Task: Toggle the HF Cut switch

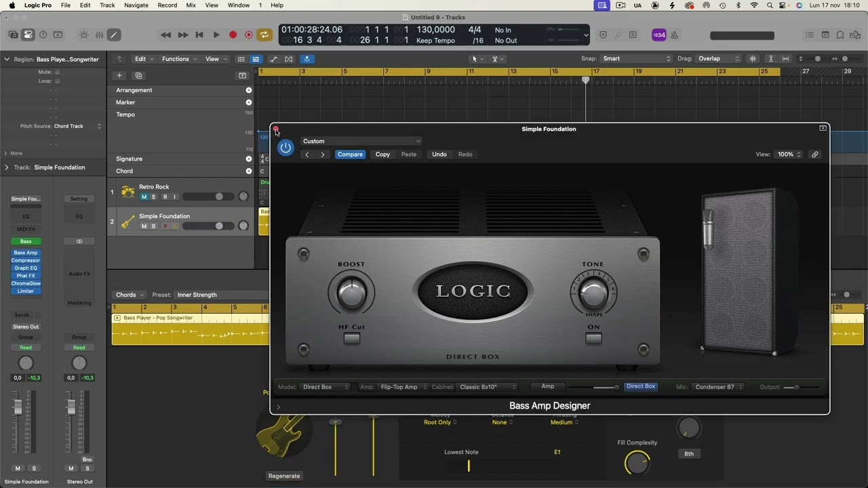Action: (x=351, y=338)
